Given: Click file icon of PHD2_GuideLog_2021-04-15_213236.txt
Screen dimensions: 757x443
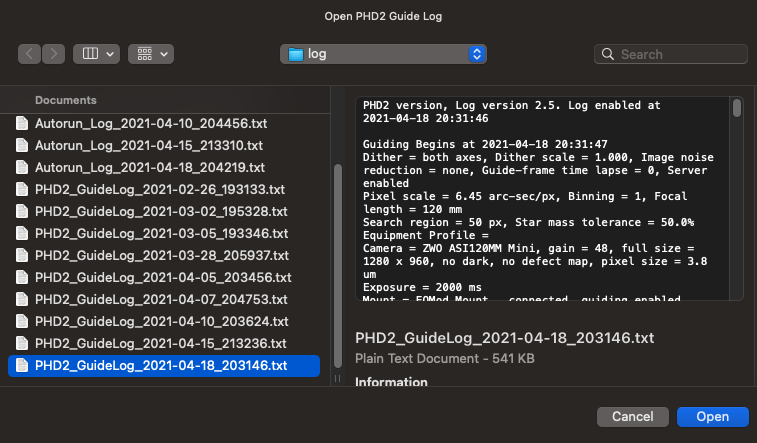Looking at the screenshot, I should coord(22,344).
